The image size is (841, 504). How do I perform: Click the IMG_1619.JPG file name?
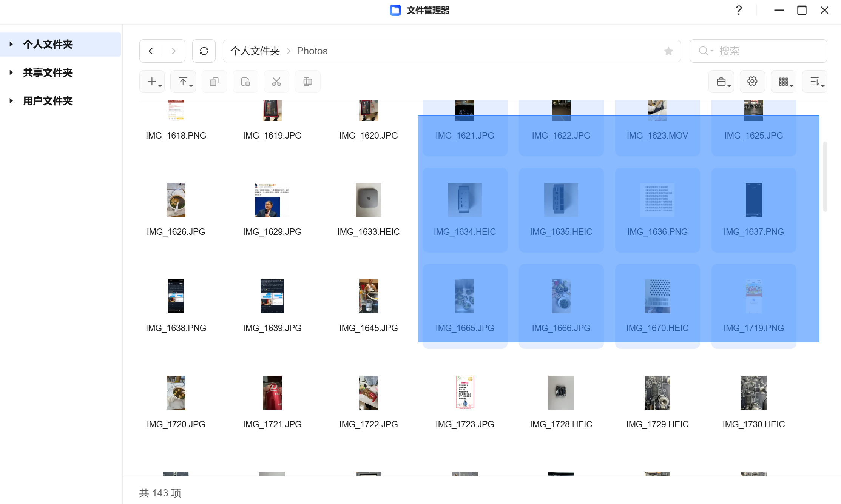click(x=272, y=136)
